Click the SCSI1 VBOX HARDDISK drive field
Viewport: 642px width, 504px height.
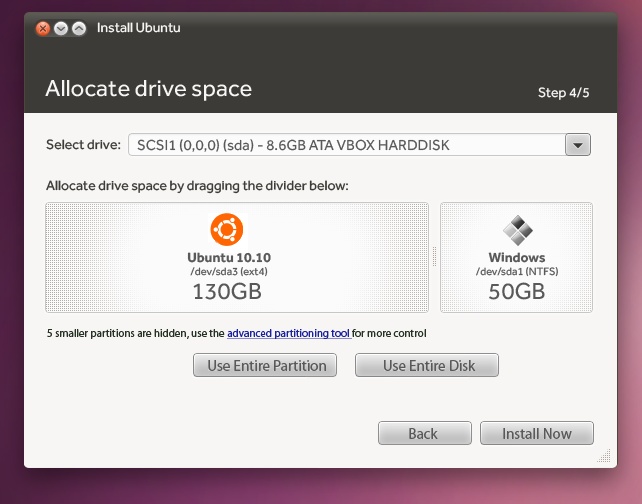pos(345,145)
